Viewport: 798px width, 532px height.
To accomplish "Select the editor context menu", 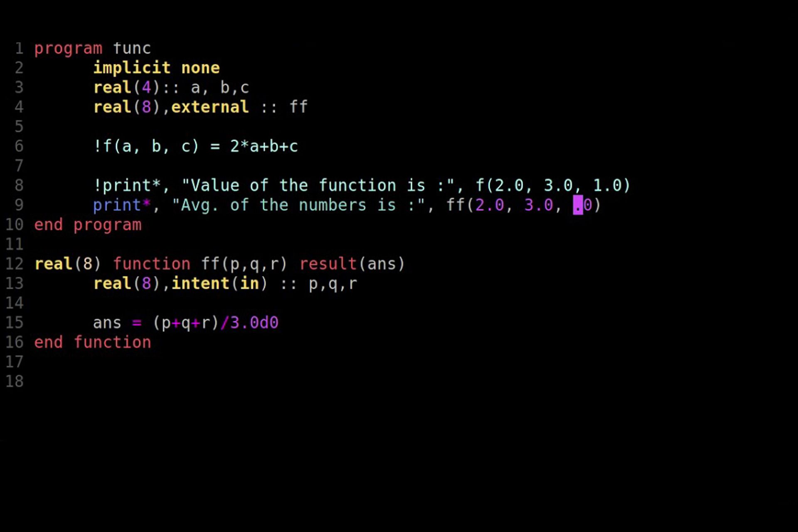I will tap(399, 266).
